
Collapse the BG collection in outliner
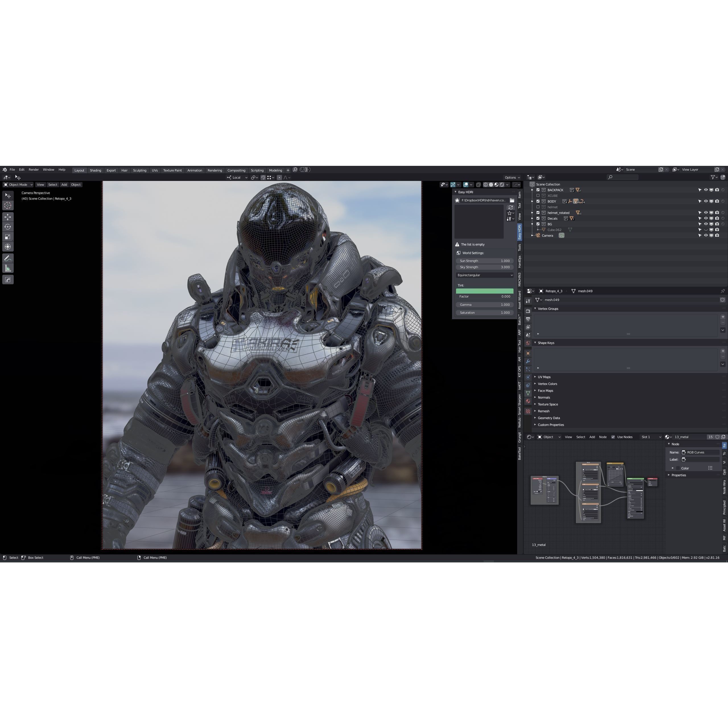532,224
